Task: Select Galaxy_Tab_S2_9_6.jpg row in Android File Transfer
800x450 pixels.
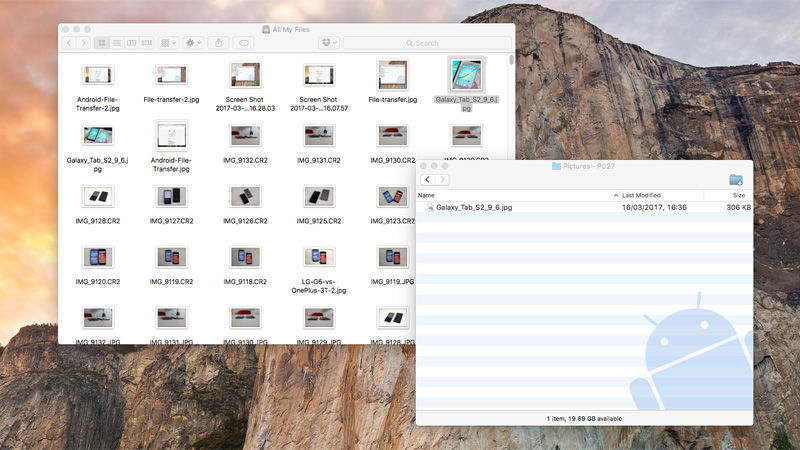Action: click(585, 208)
